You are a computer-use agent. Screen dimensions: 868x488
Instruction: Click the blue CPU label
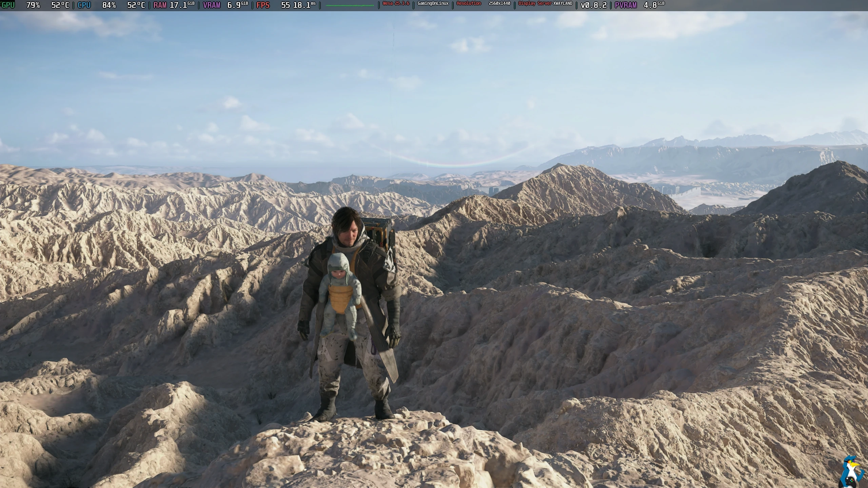coord(84,5)
